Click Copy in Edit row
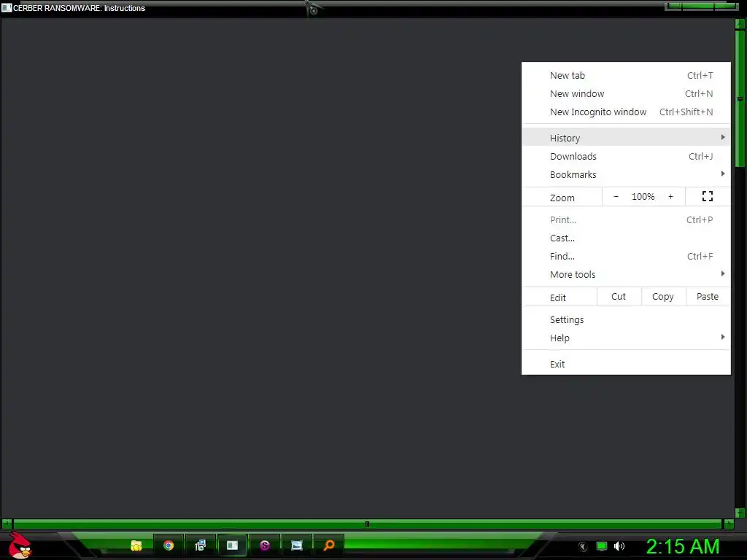The width and height of the screenshot is (747, 560). pyautogui.click(x=663, y=296)
